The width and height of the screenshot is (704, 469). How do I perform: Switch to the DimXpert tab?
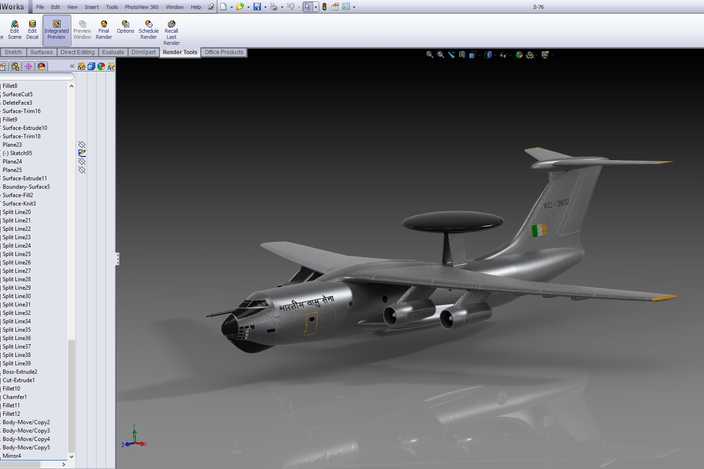[x=144, y=52]
